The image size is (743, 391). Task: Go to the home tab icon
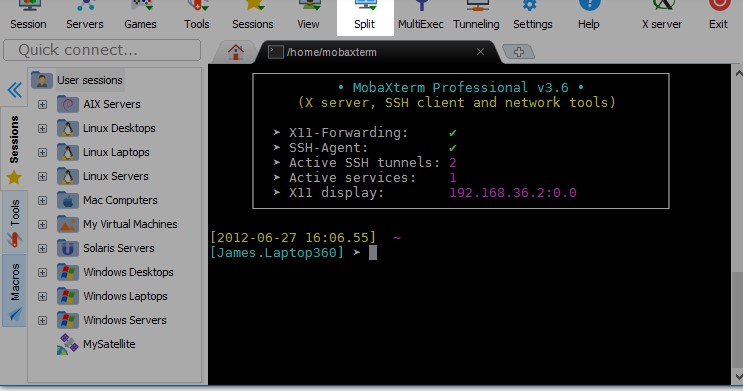click(236, 52)
